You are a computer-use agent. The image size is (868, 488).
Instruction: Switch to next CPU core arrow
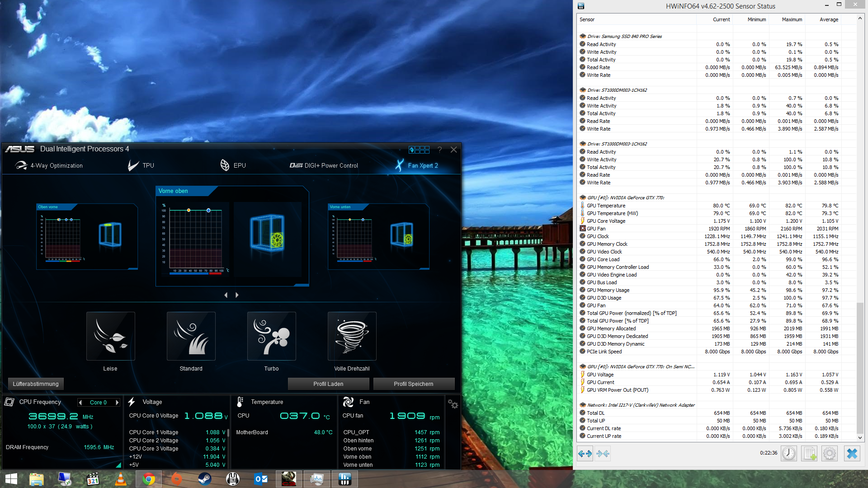pyautogui.click(x=117, y=403)
